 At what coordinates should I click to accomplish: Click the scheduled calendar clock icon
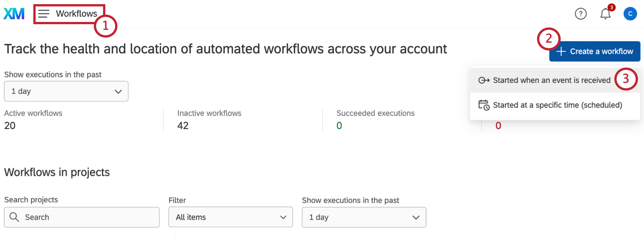[x=484, y=105]
